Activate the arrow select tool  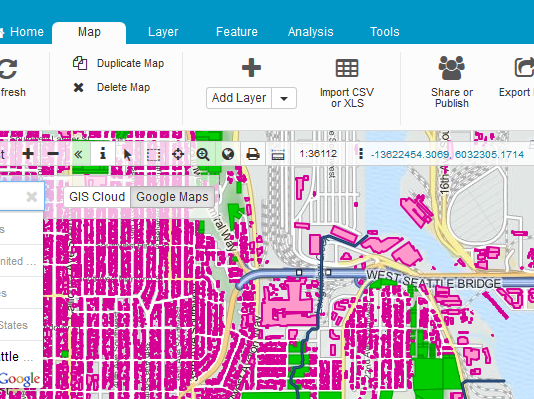128,154
